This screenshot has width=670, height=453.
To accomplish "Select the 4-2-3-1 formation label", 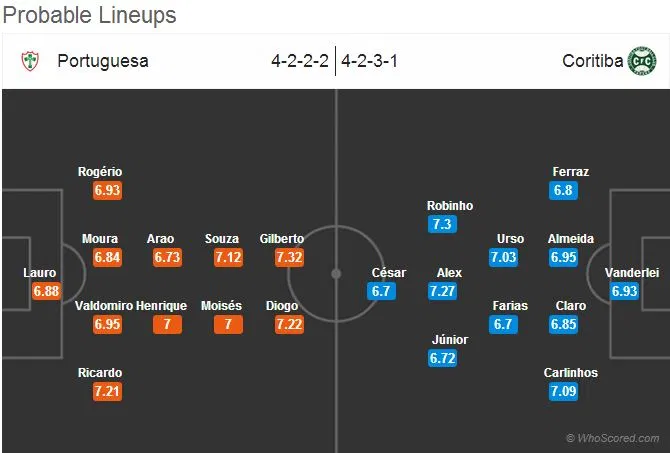I will [x=369, y=61].
